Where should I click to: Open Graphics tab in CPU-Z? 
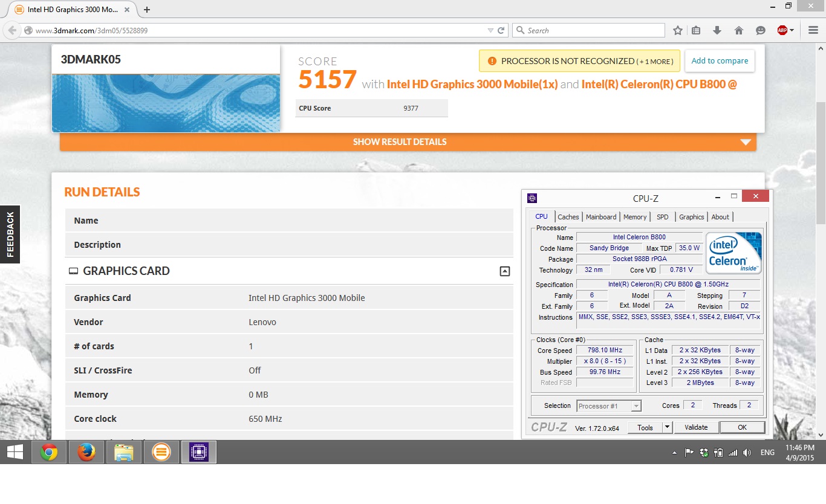point(692,217)
